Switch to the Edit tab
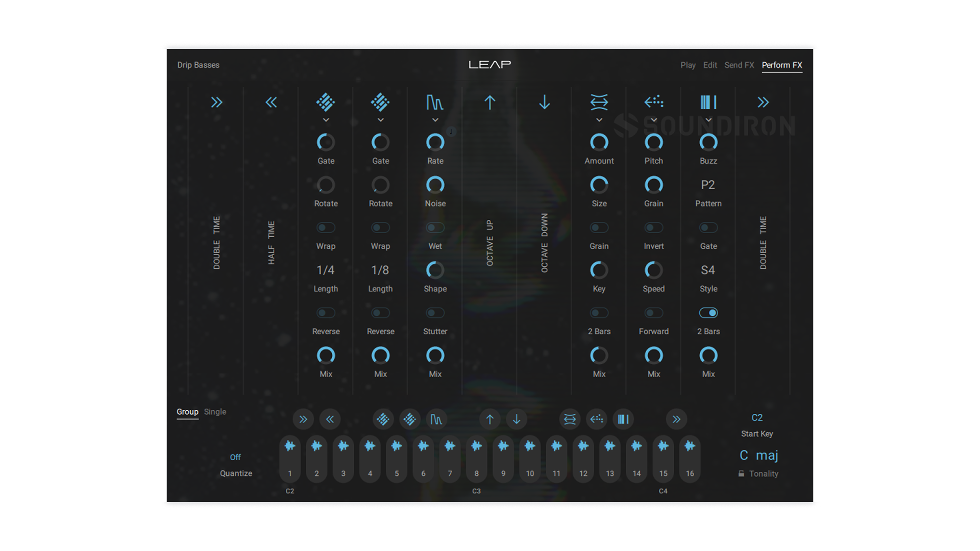 (710, 65)
